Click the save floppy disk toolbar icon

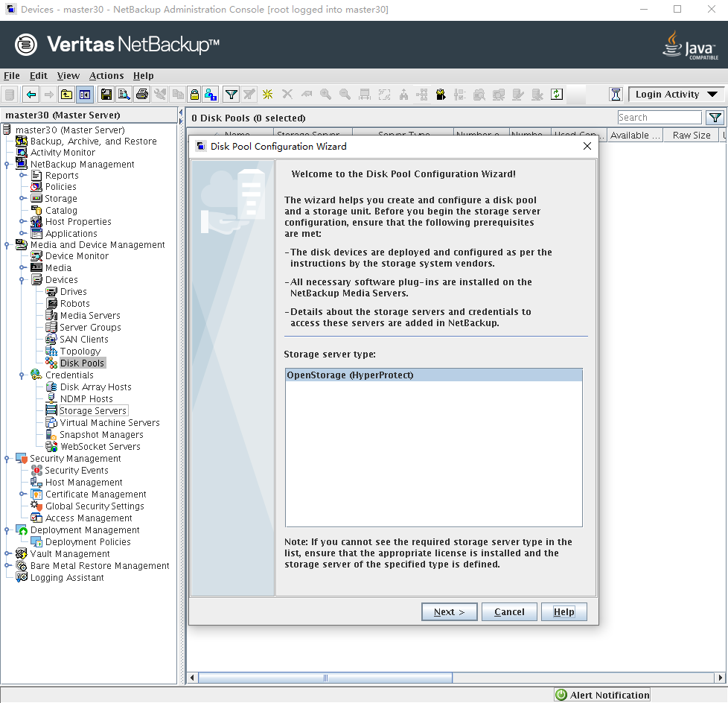click(x=106, y=95)
